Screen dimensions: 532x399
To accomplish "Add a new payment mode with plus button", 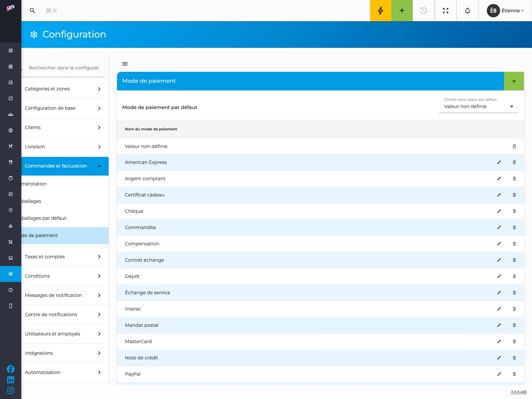I will (514, 81).
